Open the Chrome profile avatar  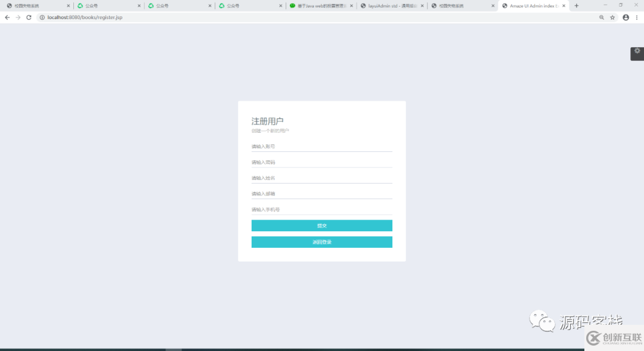tap(625, 17)
